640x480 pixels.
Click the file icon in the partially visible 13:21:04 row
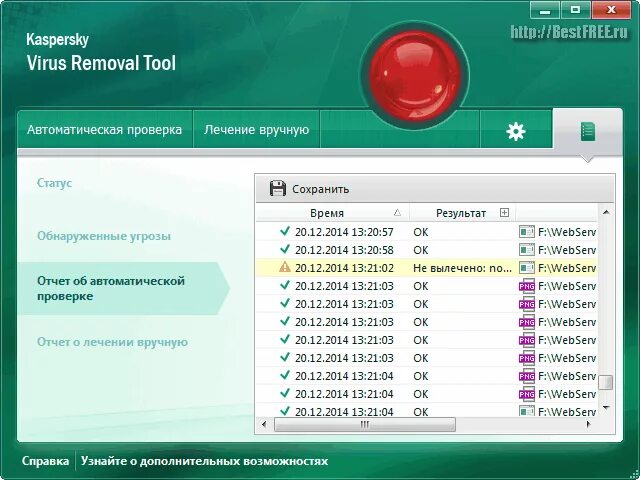point(527,411)
